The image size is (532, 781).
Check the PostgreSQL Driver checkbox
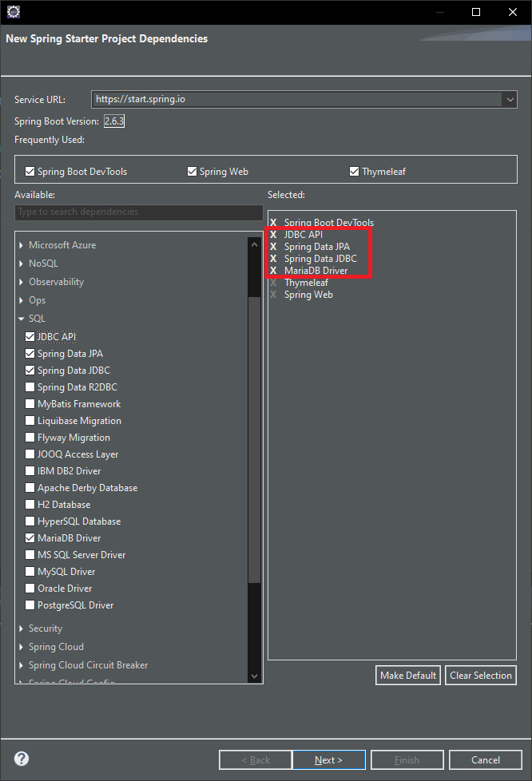tap(30, 605)
